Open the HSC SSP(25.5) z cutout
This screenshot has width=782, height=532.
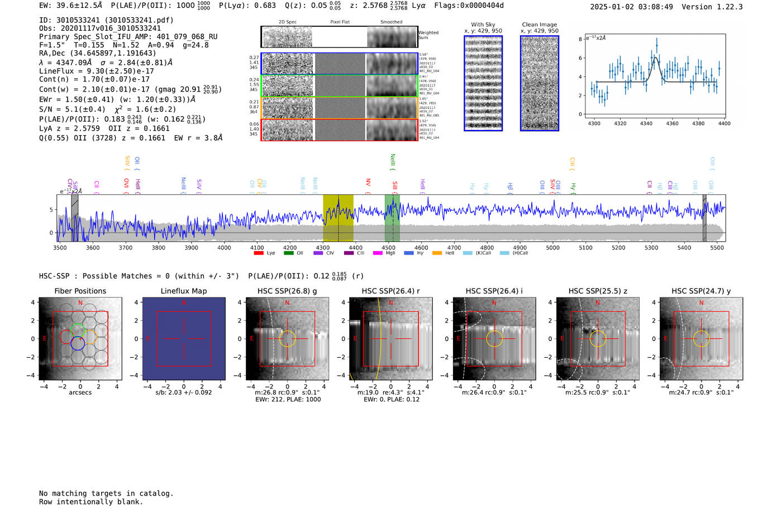tap(598, 339)
